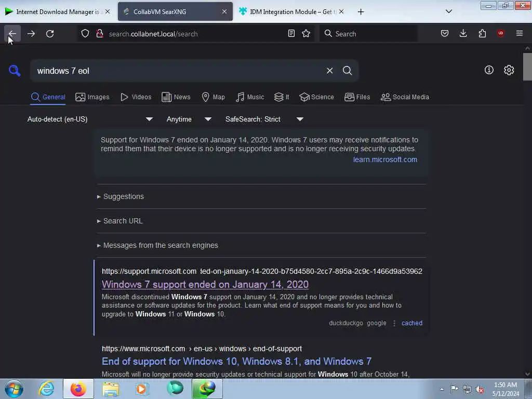Go back to the previous page
Screen dimensions: 532x399
point(12,34)
